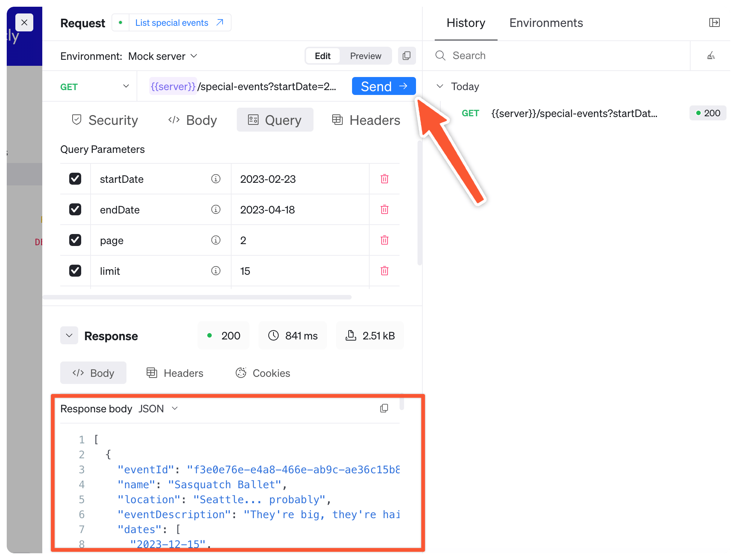Screen dimensions: 737x560
Task: Click the startDate parameter name
Action: [x=122, y=179]
